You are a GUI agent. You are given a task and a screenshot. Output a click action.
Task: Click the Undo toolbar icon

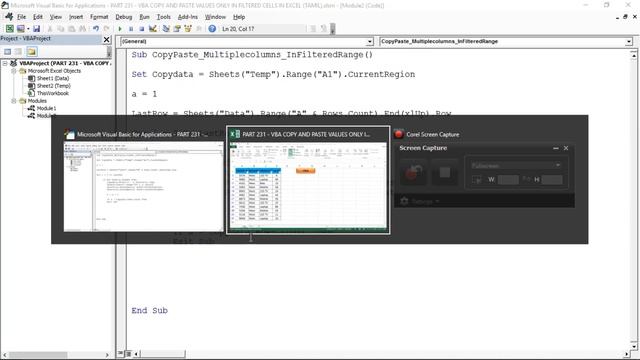[x=96, y=29]
